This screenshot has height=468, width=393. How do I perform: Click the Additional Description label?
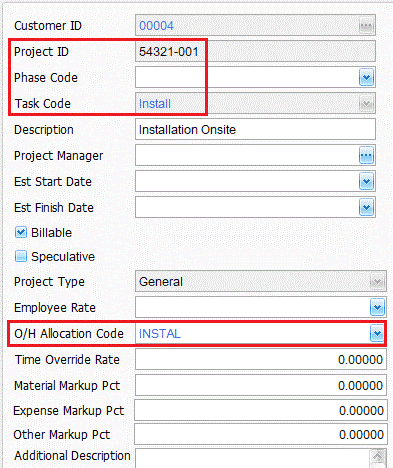72,456
